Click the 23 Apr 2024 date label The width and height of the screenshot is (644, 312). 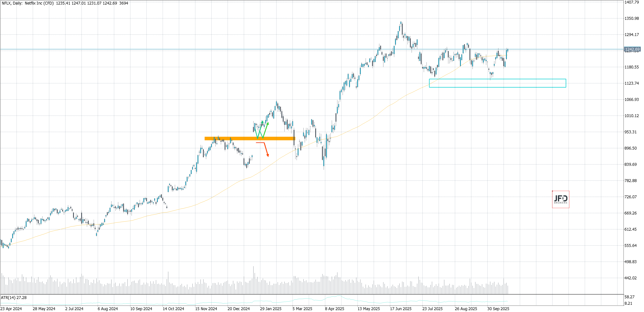coord(11,309)
